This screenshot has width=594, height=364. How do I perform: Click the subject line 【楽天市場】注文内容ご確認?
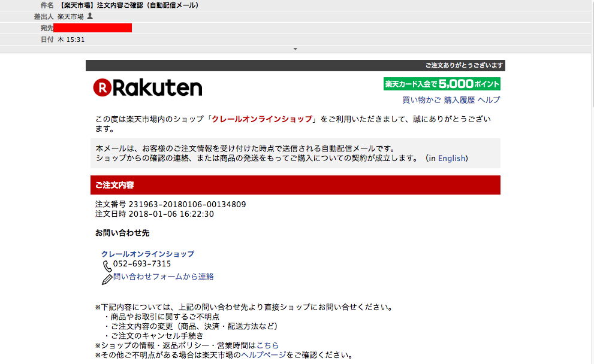[x=129, y=5]
